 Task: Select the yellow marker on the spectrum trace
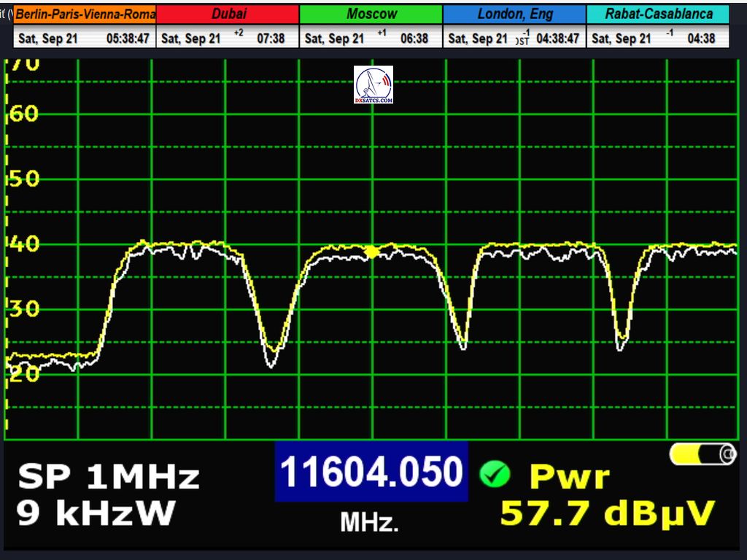point(372,252)
